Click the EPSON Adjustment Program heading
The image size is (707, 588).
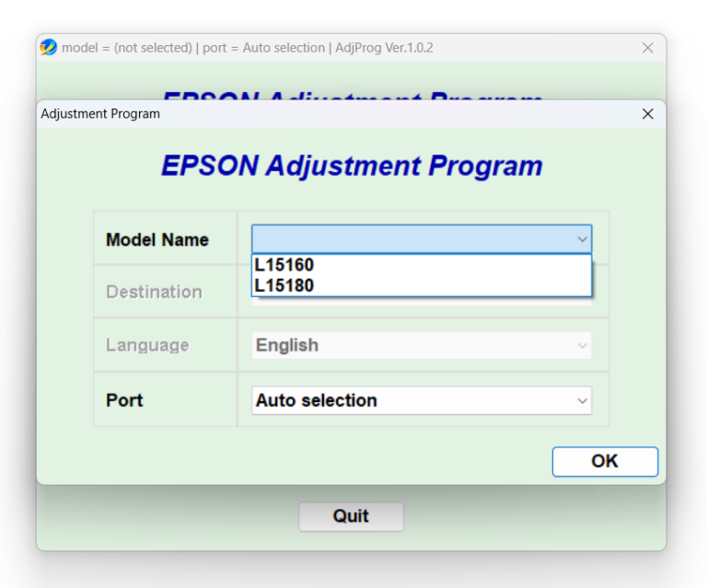[352, 166]
